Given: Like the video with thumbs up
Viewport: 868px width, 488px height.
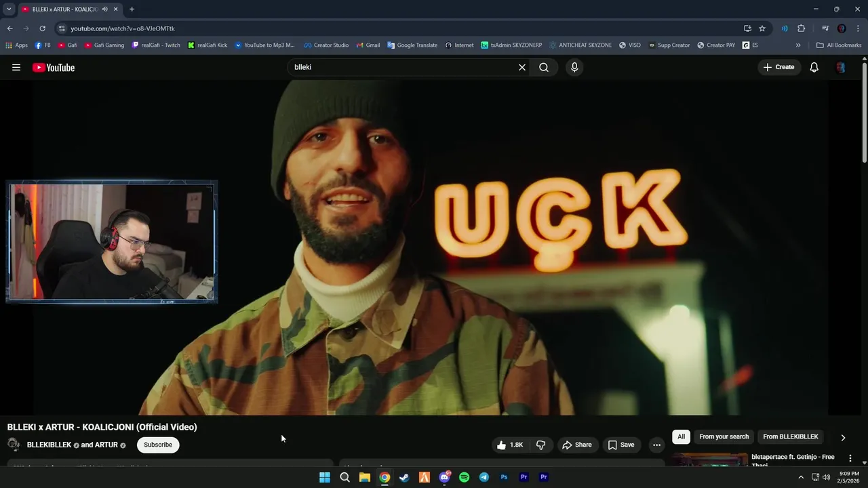Looking at the screenshot, I should pyautogui.click(x=509, y=445).
